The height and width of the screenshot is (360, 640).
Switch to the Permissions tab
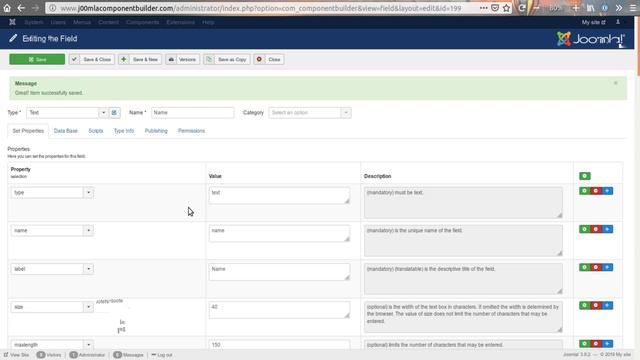(191, 131)
